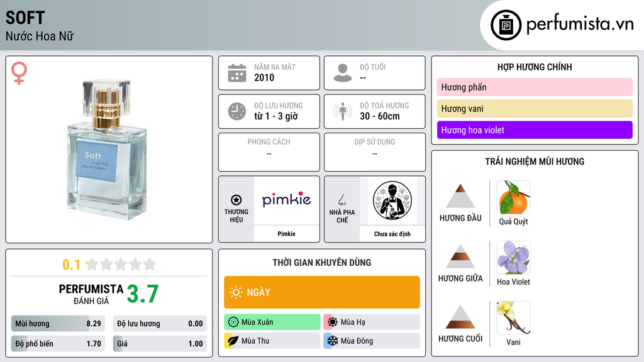The width and height of the screenshot is (644, 362).
Task: Select the pink Hương phấn accord bar
Action: click(535, 87)
